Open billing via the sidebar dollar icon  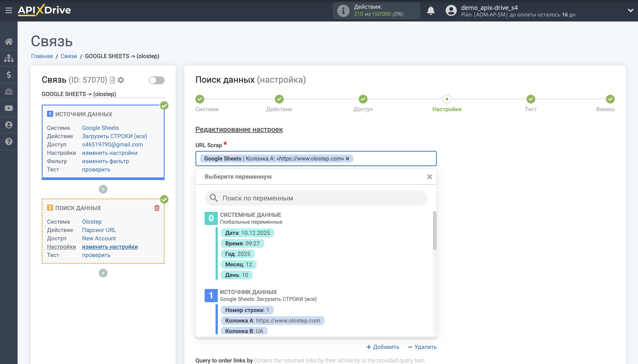[x=9, y=75]
